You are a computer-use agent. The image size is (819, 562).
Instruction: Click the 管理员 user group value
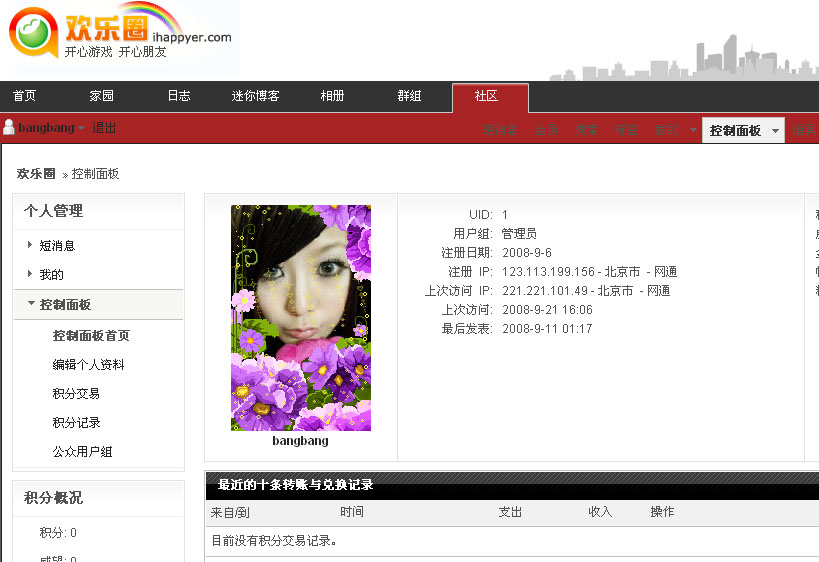click(x=519, y=233)
